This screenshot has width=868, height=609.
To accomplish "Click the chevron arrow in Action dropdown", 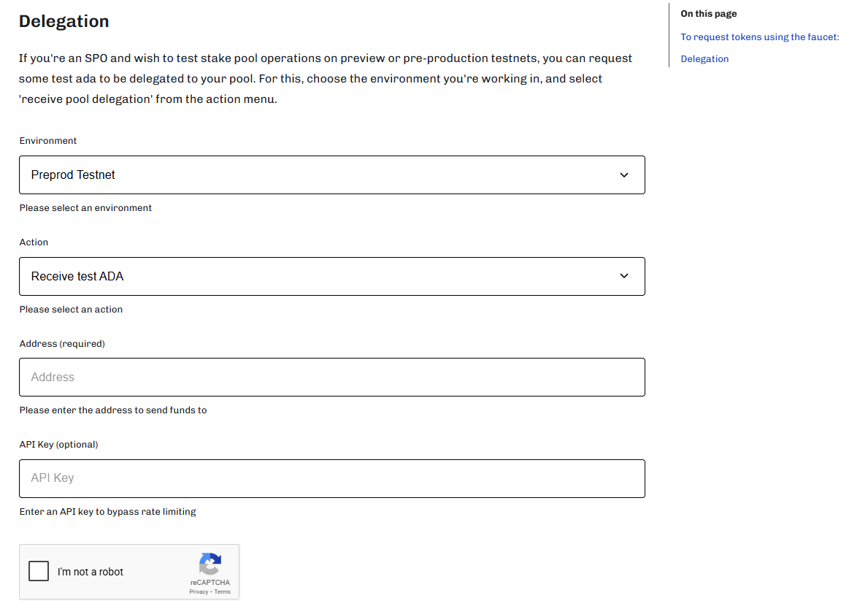I will (x=623, y=276).
